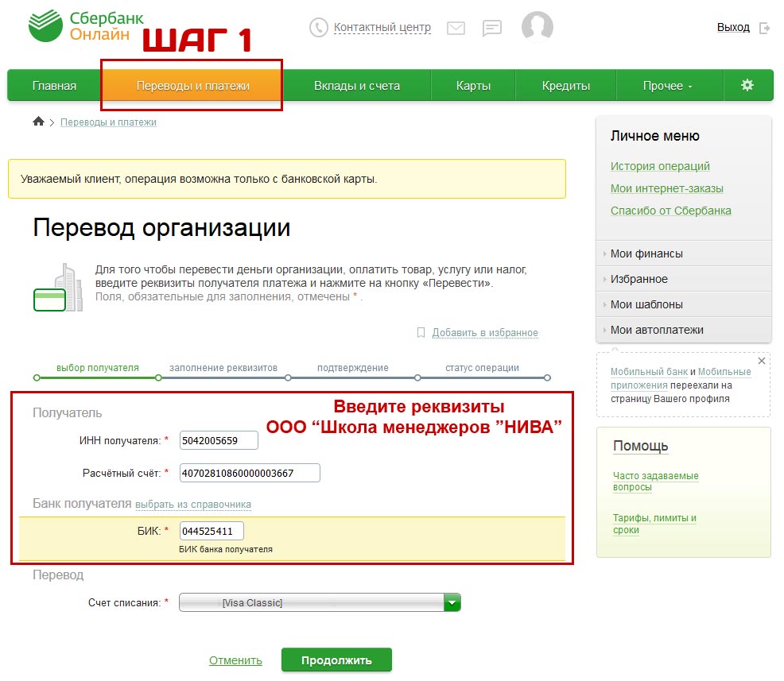Click the logout door icon
This screenshot has height=681, width=784.
764,28
